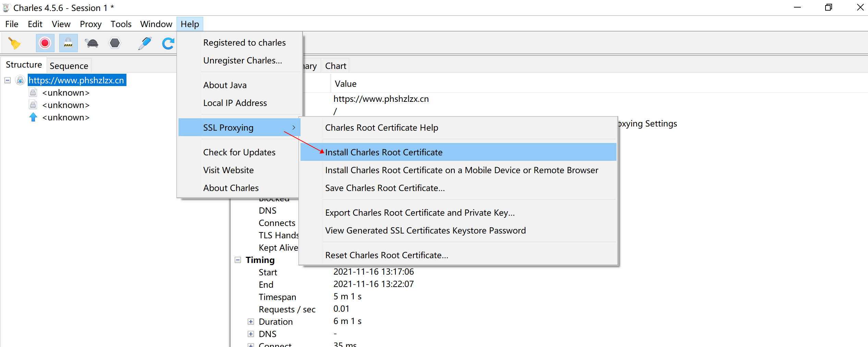Expand the Duration row
The width and height of the screenshot is (868, 347).
251,322
